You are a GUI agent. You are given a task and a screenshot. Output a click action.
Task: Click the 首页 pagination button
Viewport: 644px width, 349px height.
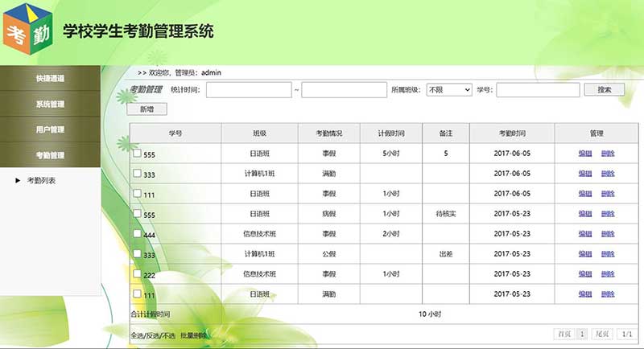(x=563, y=334)
